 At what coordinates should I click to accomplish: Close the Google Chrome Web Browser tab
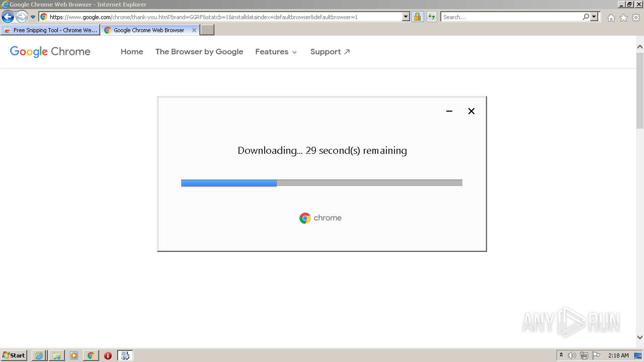194,30
